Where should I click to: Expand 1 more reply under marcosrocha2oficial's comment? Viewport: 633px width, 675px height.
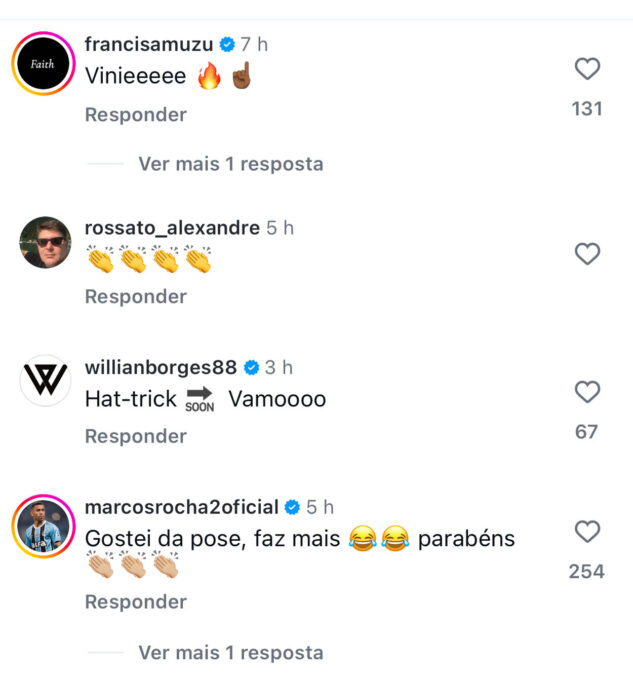[230, 653]
